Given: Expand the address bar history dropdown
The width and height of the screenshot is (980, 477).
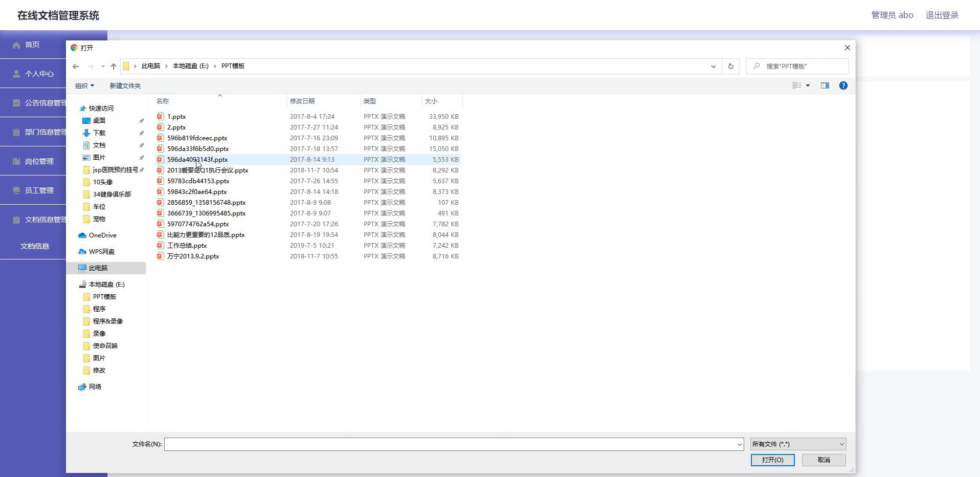Looking at the screenshot, I should 713,66.
